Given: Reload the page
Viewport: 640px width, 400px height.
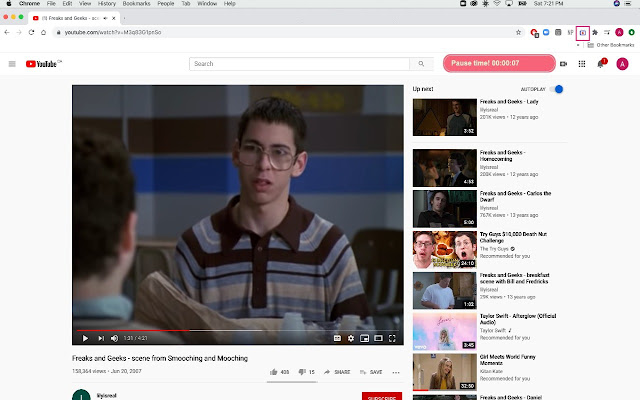Looking at the screenshot, I should (x=31, y=32).
